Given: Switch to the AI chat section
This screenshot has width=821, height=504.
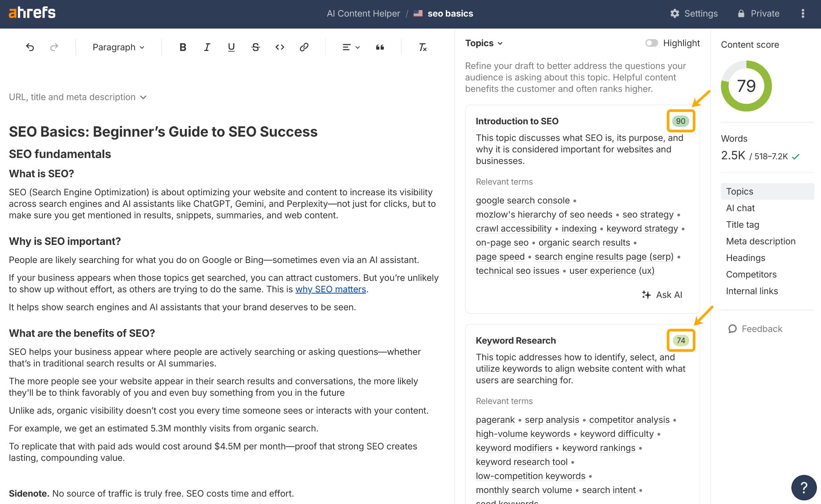Looking at the screenshot, I should (740, 208).
